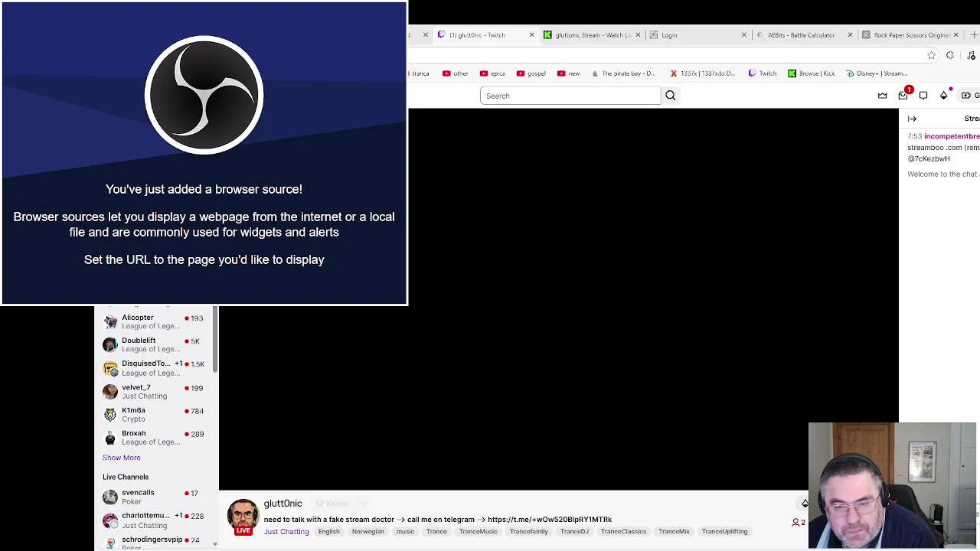The height and width of the screenshot is (551, 980).
Task: Click the Twitch Search input field
Action: pos(570,96)
